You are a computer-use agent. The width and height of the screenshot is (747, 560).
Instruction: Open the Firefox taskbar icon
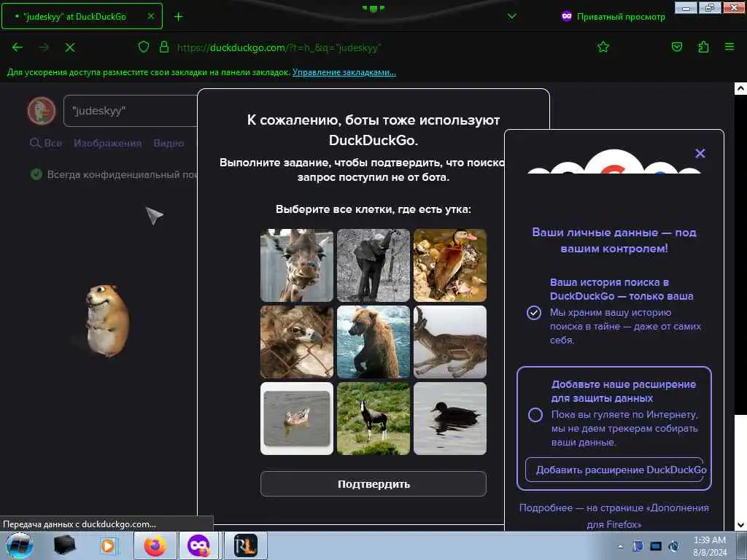coord(155,545)
